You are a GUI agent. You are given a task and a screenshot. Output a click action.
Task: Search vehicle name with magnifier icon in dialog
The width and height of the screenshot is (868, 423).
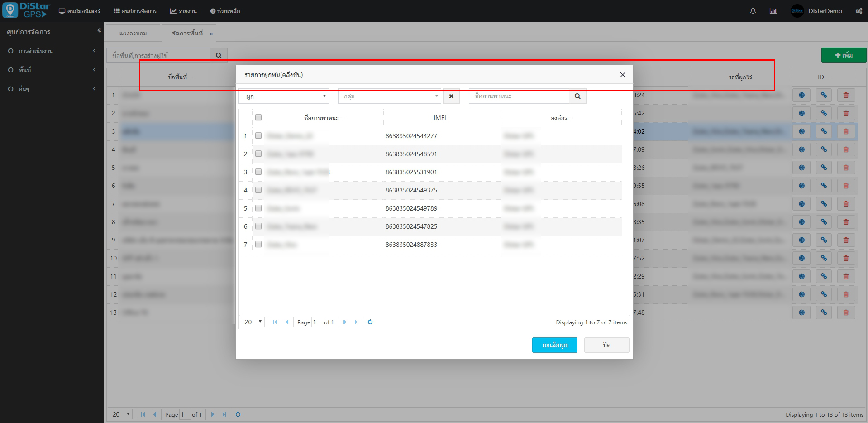pos(577,96)
